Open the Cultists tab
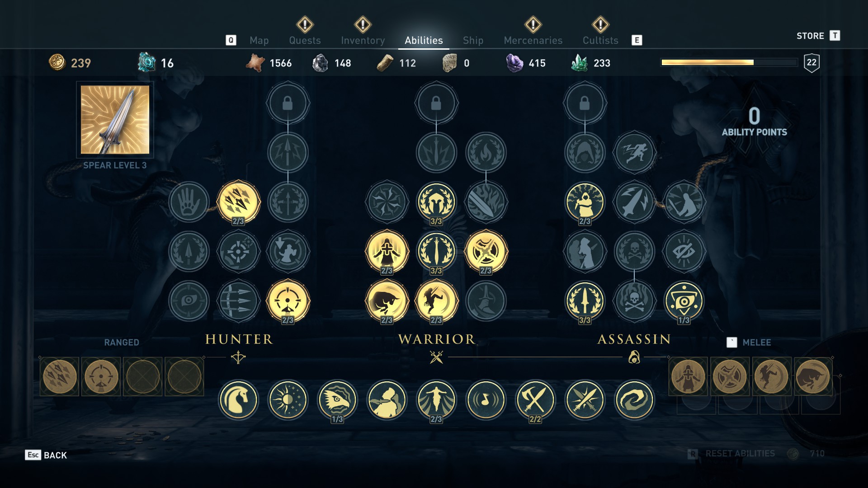The image size is (868, 488). tap(600, 40)
